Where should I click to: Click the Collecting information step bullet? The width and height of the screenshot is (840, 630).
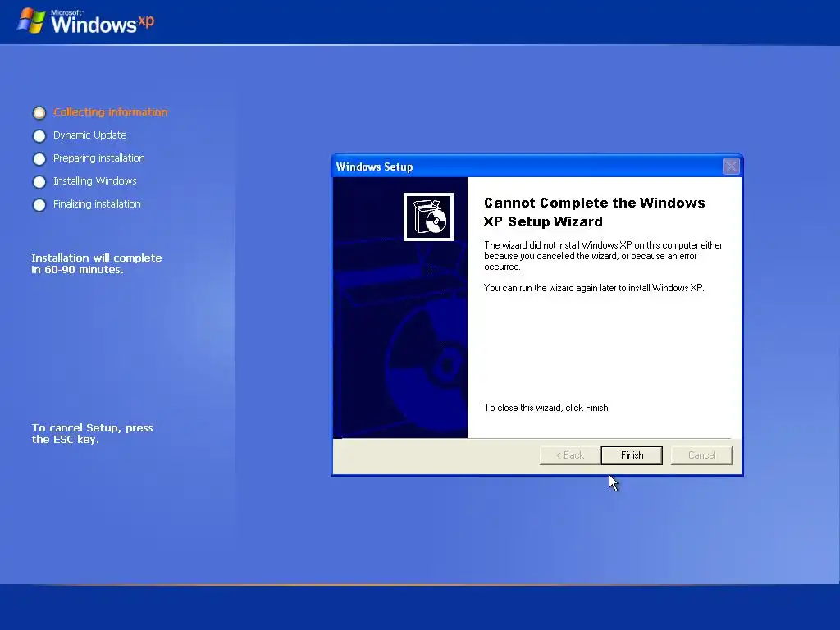point(39,113)
